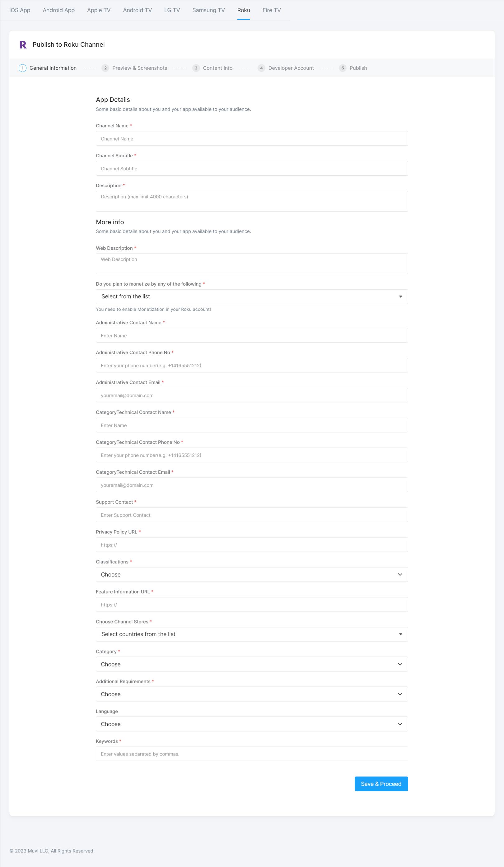Open the monetization plan dropdown
This screenshot has width=504, height=867.
(x=252, y=296)
